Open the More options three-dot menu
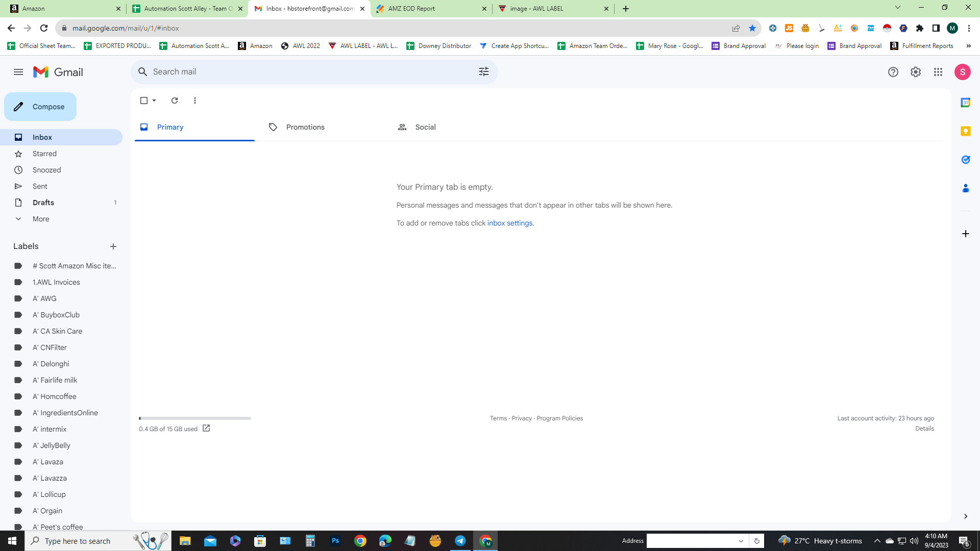Viewport: 980px width, 551px height. point(195,101)
